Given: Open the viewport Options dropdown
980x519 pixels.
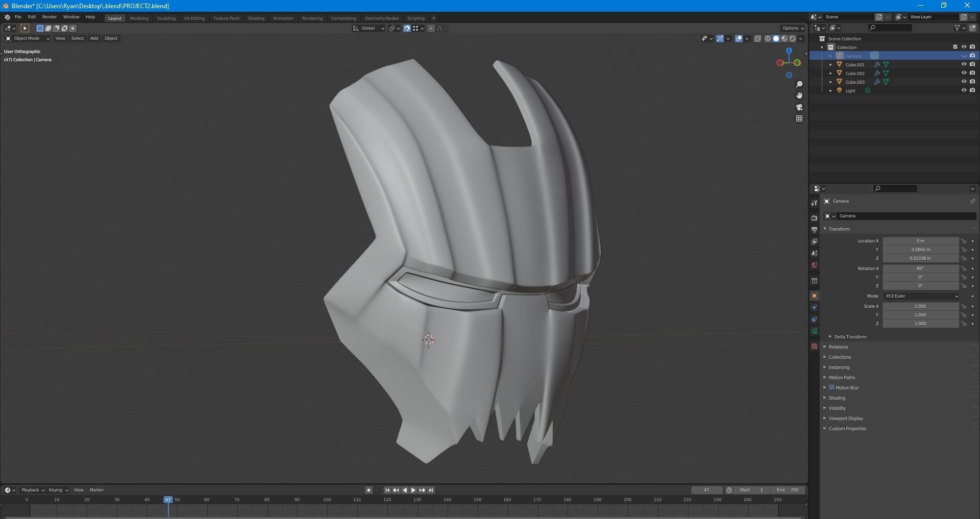Looking at the screenshot, I should point(792,29).
